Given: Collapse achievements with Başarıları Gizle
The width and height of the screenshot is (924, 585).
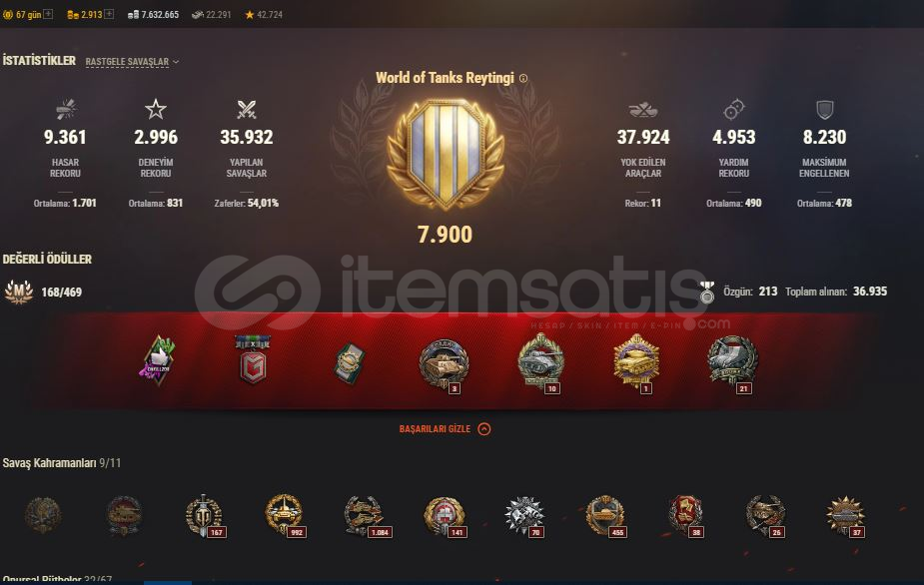Looking at the screenshot, I should click(445, 429).
